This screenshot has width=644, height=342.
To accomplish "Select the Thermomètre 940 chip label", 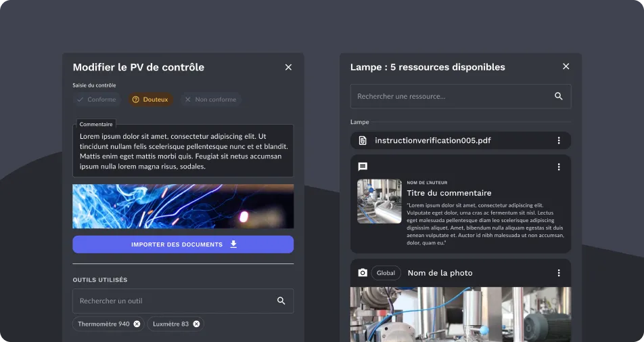I will (x=103, y=324).
